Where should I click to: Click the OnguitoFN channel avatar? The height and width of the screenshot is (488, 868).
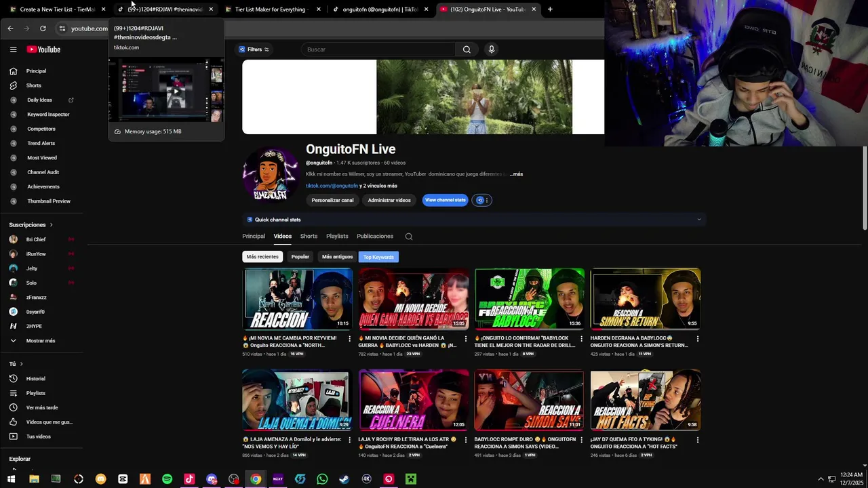pyautogui.click(x=271, y=175)
